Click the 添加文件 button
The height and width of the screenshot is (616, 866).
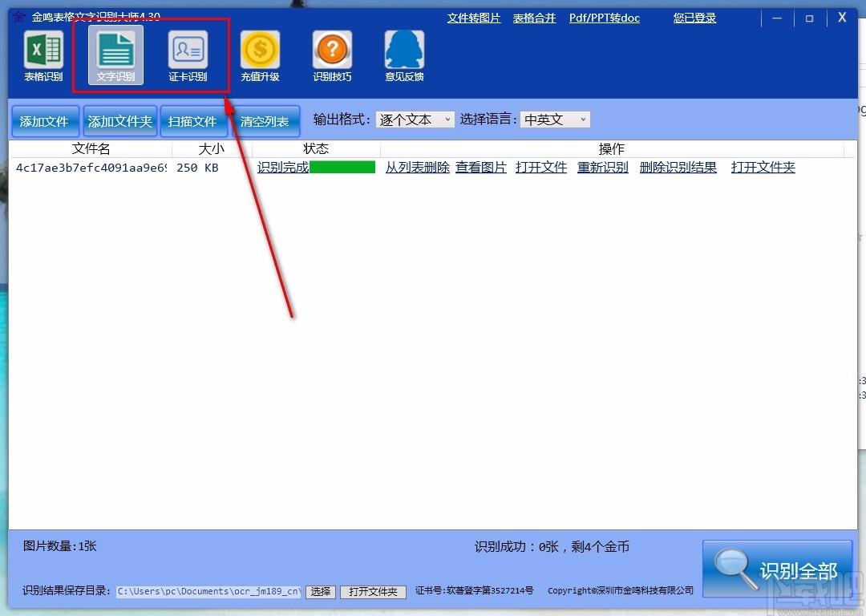44,122
